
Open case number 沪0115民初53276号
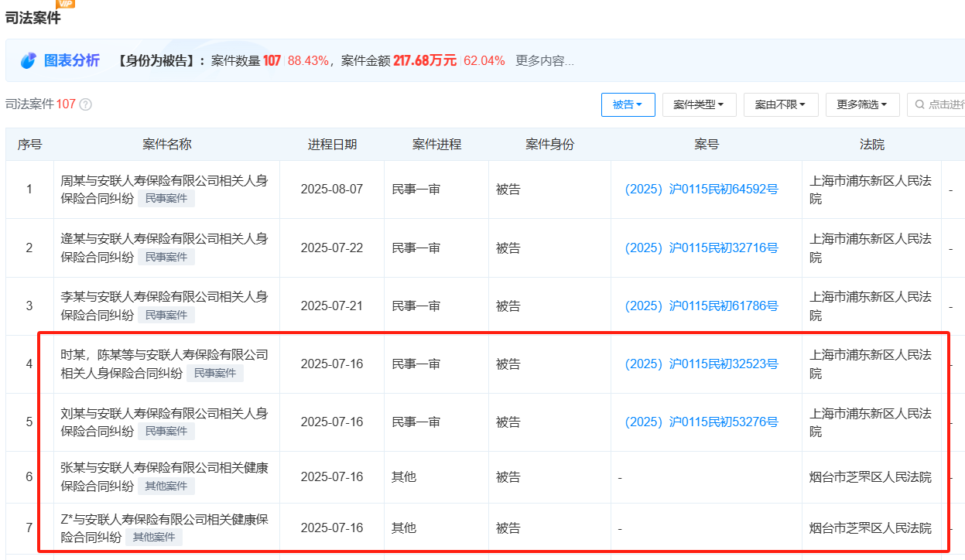coord(700,422)
